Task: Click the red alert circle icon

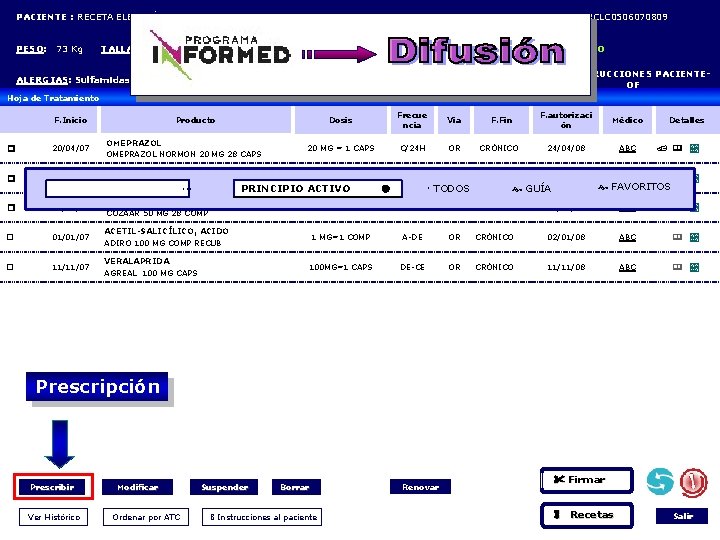Action: pyautogui.click(x=693, y=483)
